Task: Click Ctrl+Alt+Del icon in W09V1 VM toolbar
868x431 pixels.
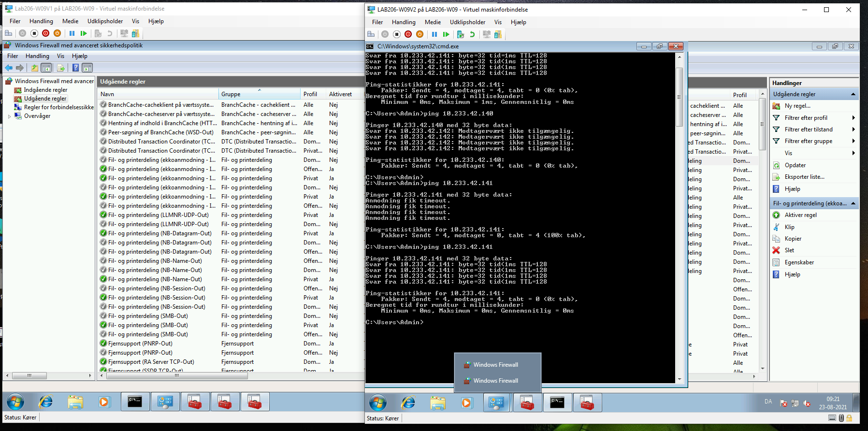Action: pos(8,33)
